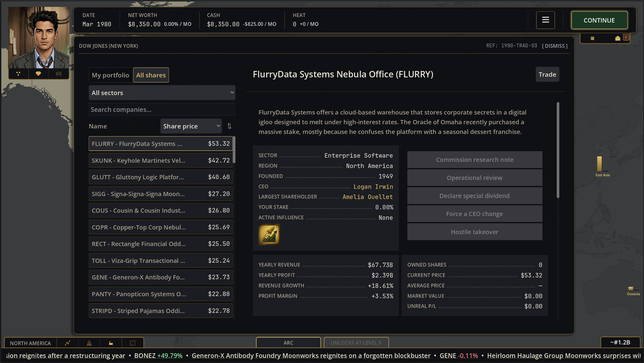The height and width of the screenshot is (363, 644).
Task: Click the Enterprise Software sector value
Action: click(358, 156)
